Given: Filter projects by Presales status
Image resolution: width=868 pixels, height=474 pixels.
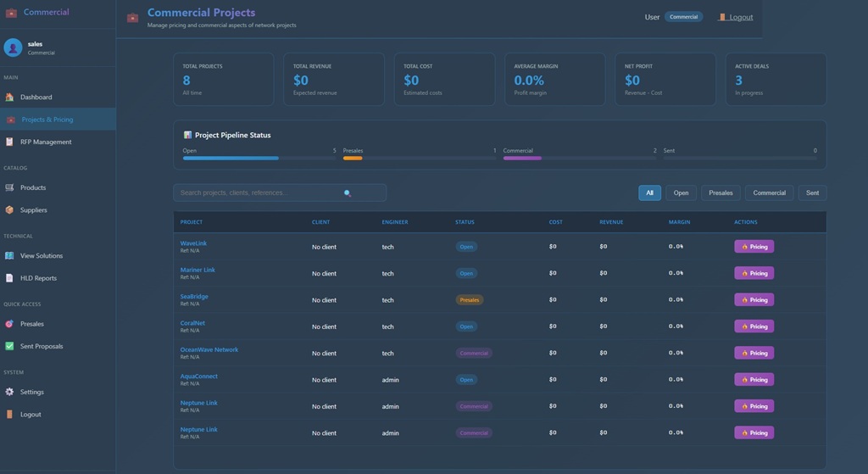Looking at the screenshot, I should 721,193.
